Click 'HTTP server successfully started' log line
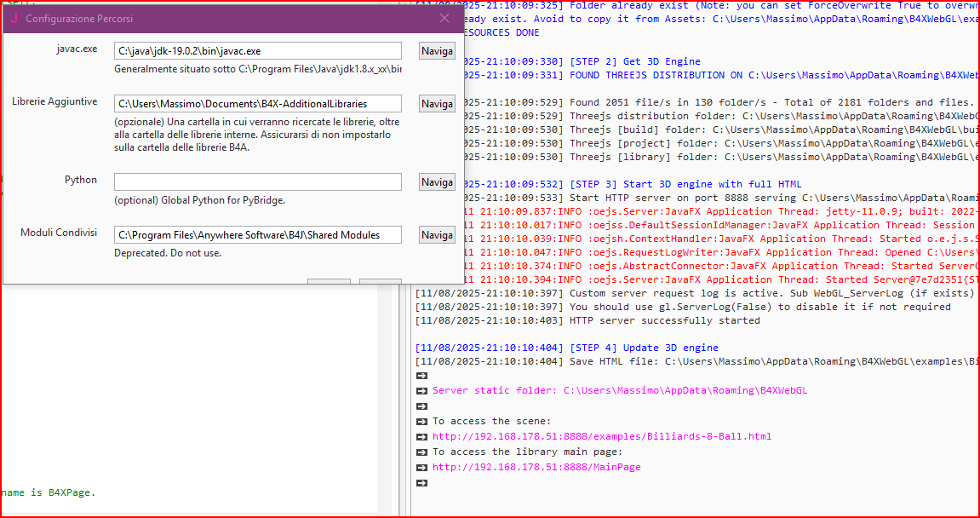The width and height of the screenshot is (980, 518). point(587,320)
